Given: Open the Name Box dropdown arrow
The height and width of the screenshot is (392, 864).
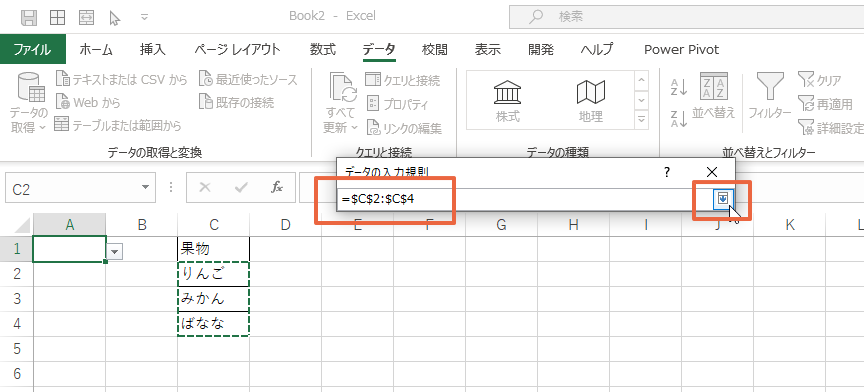Looking at the screenshot, I should pyautogui.click(x=145, y=187).
